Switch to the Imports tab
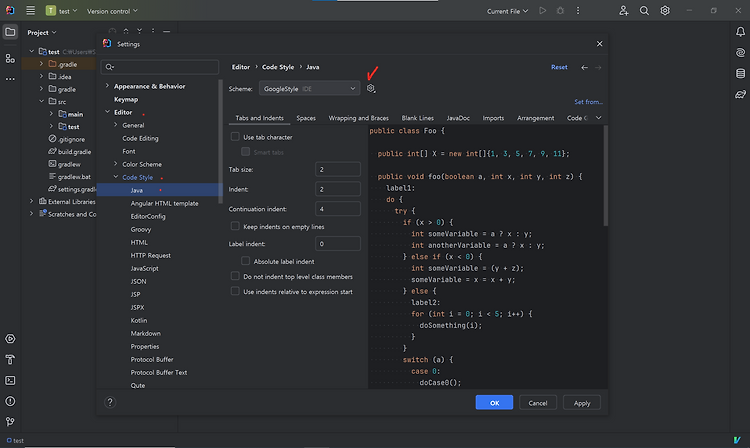The image size is (750, 448). [x=493, y=118]
